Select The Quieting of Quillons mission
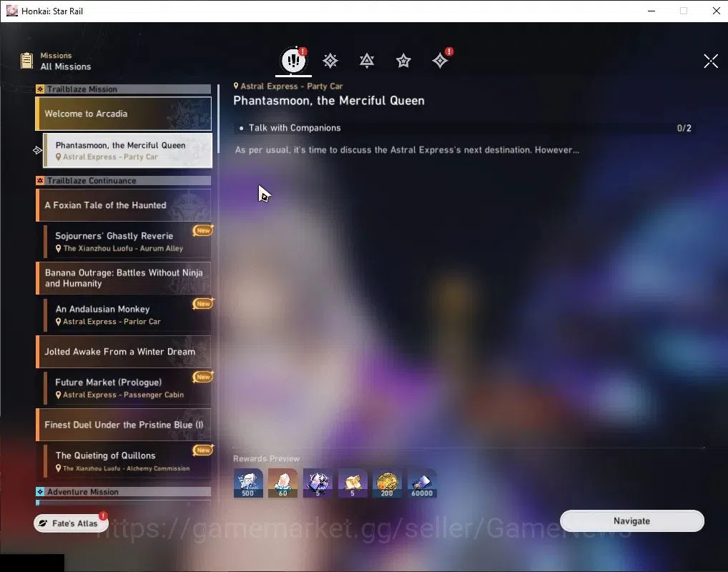This screenshot has width=728, height=572. (128, 461)
